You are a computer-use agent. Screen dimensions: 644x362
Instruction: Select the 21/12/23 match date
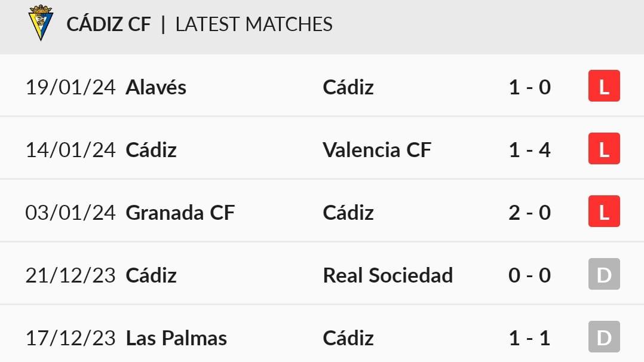(70, 275)
